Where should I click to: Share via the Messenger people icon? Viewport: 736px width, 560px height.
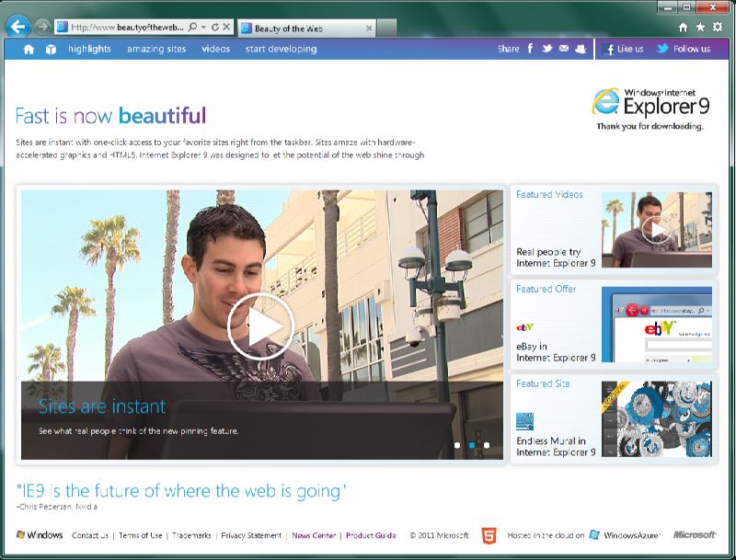click(x=581, y=49)
